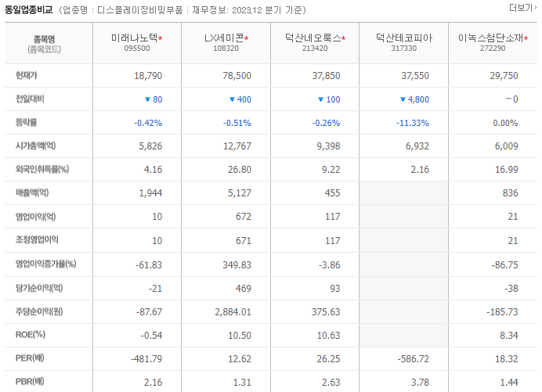The image size is (542, 392).
Task: Click the down arrow beside 80
Action: tap(147, 99)
